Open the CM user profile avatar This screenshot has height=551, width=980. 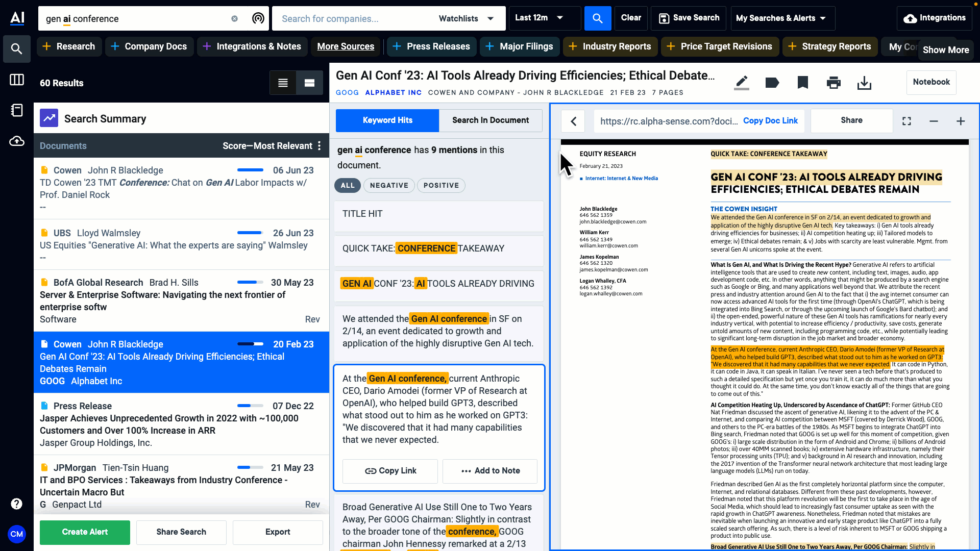(x=17, y=534)
